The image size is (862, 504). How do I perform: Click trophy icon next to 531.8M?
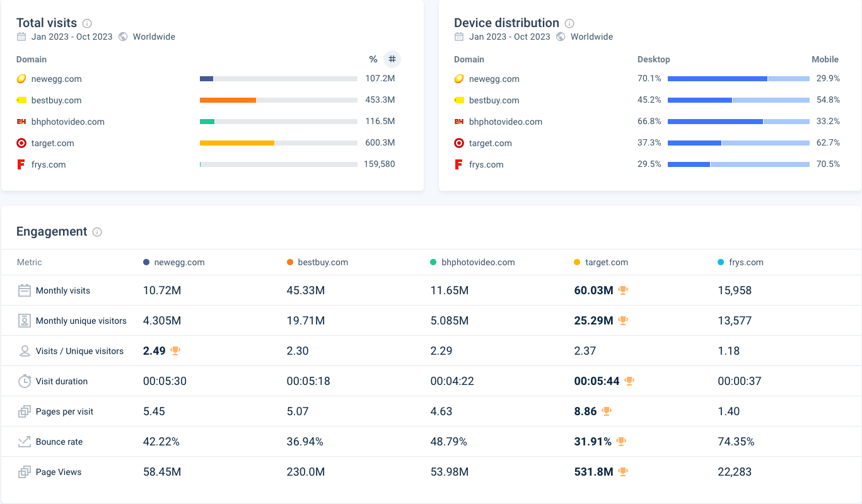pyautogui.click(x=623, y=472)
